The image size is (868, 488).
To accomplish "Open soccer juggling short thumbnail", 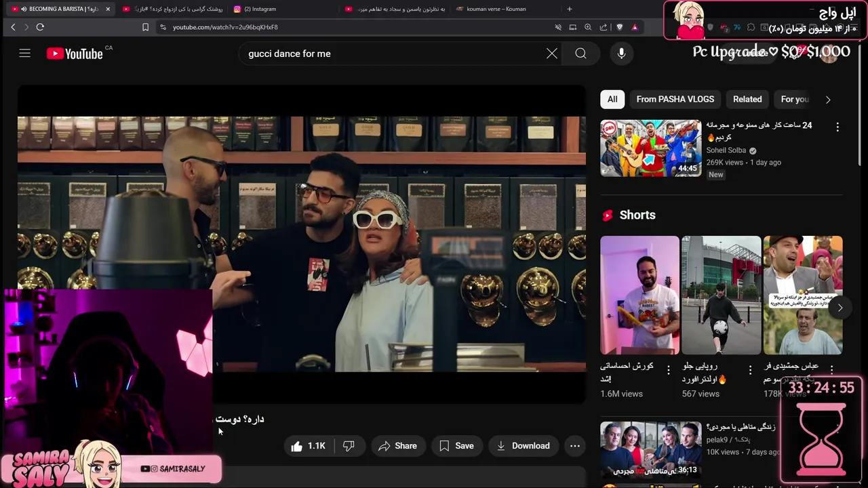I will point(721,295).
